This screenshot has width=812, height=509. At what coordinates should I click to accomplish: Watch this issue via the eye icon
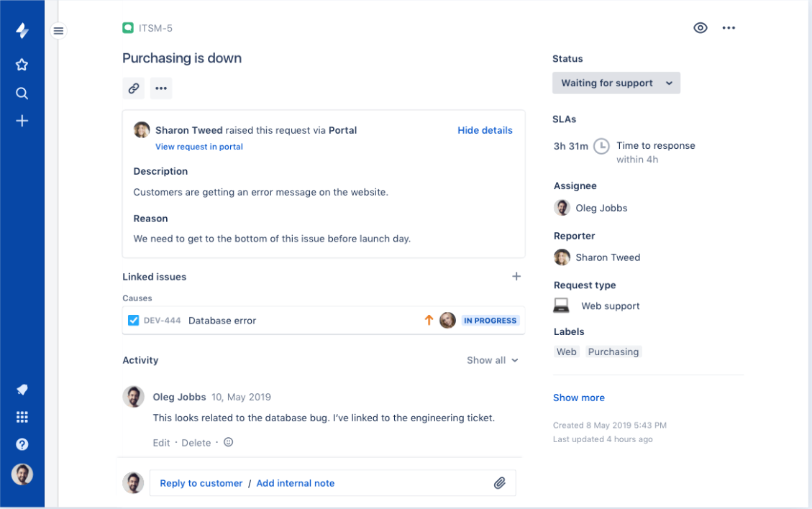coord(700,28)
